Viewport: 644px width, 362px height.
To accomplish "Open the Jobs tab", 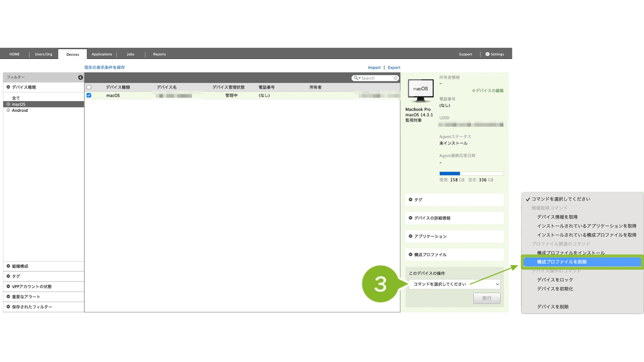I will (x=131, y=54).
